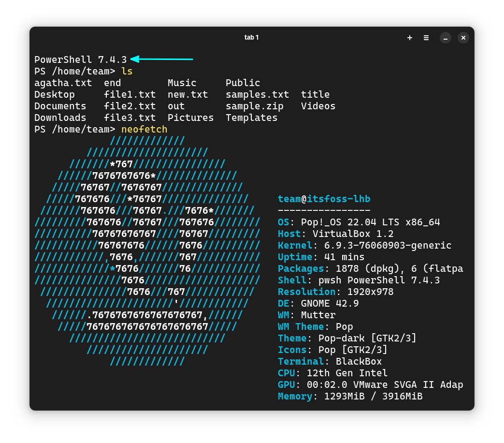Click the Uptime value "41 mins"

344,257
